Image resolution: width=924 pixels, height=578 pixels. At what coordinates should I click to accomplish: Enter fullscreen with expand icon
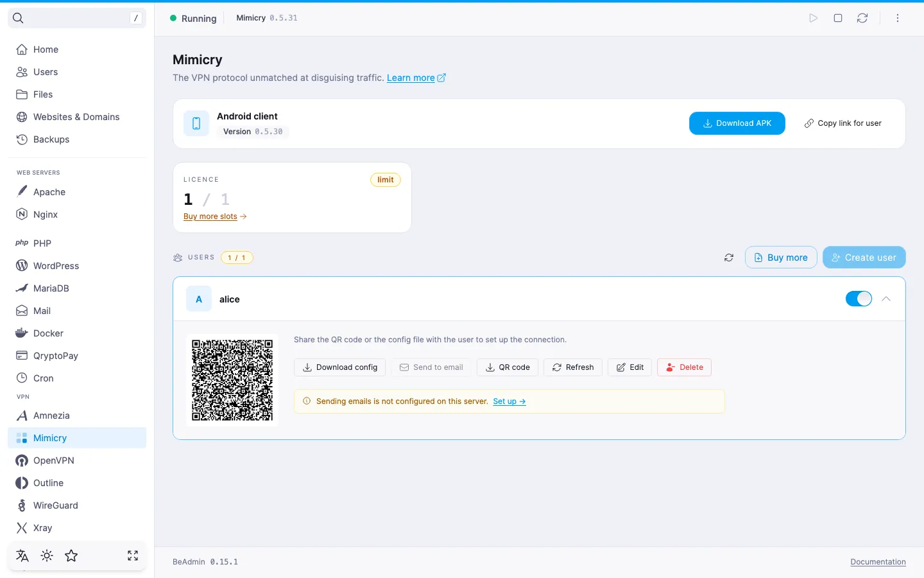(133, 556)
